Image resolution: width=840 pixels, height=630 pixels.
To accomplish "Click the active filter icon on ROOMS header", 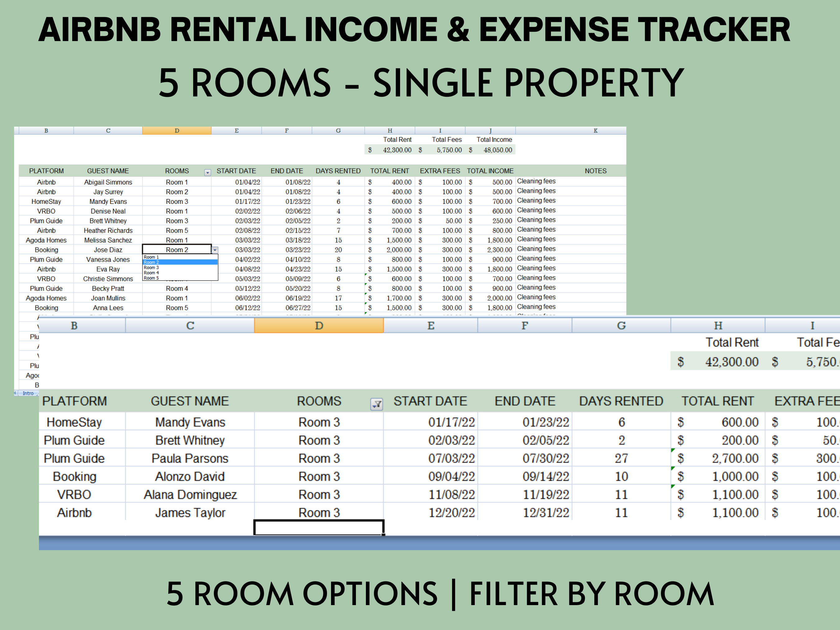I will [376, 404].
